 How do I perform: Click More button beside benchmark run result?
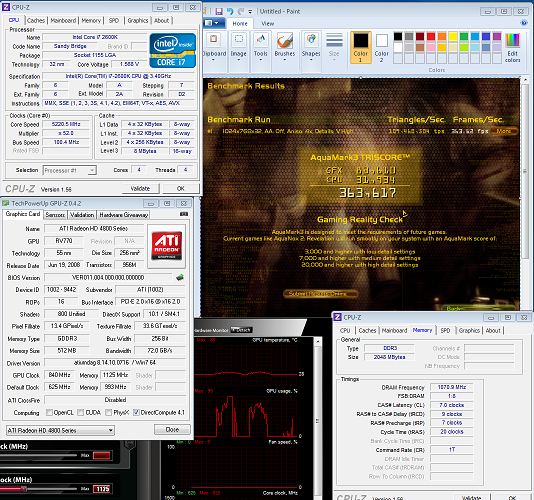503,131
